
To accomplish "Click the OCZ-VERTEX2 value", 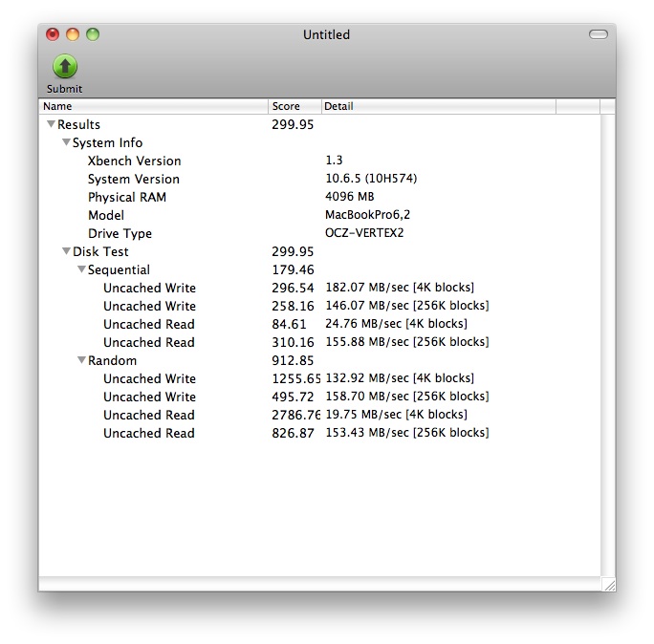I will (x=364, y=232).
